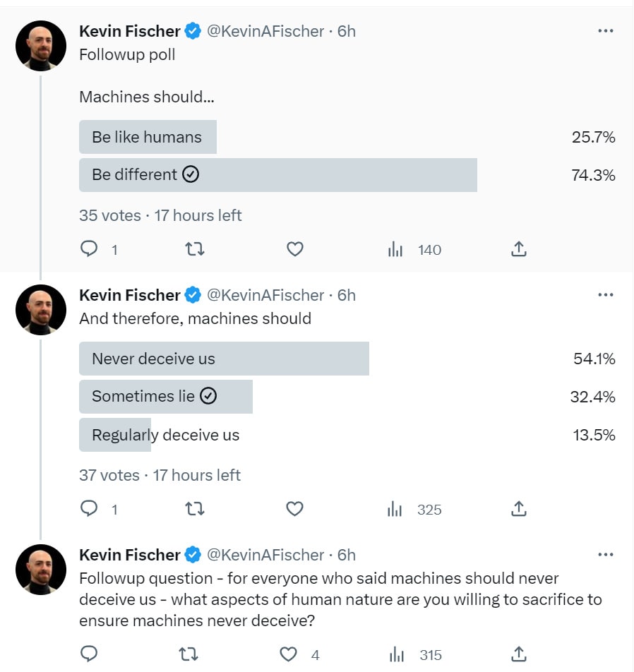Viewport: 634px width, 672px height.
Task: Click Kevin Fischer's avatar on second tweet
Action: 41,310
